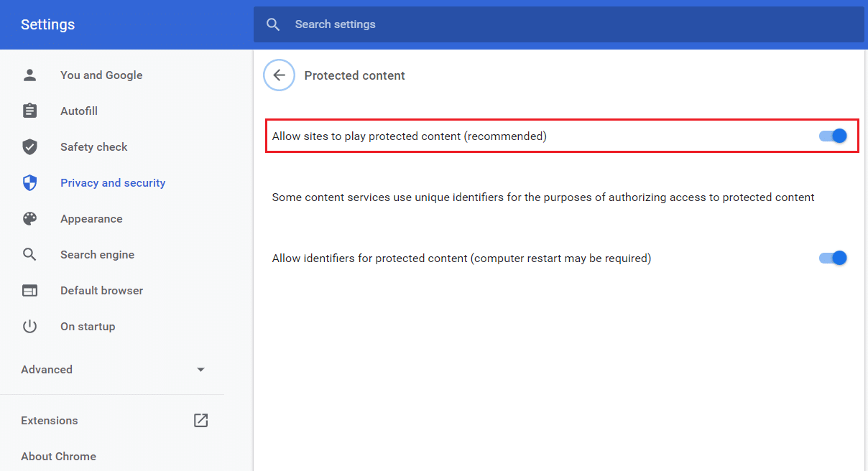
Task: Disable Allow sites to play protected content
Action: [x=833, y=136]
